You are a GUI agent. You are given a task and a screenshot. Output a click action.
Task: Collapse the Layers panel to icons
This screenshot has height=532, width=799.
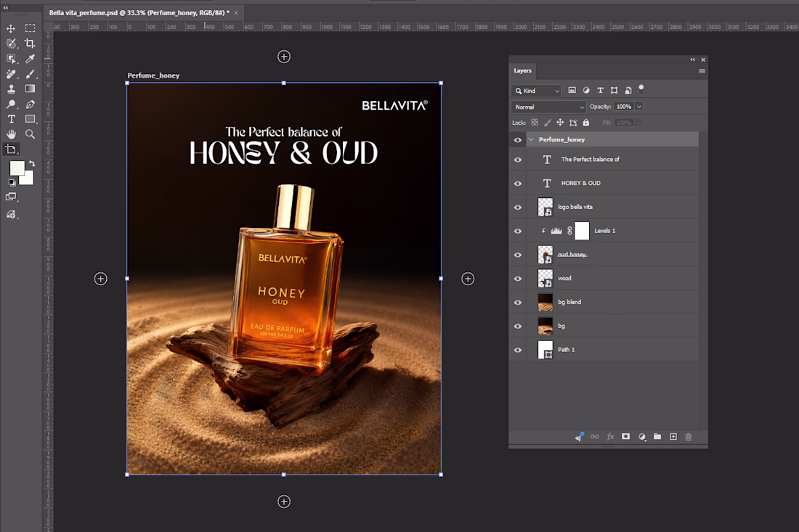pyautogui.click(x=692, y=60)
